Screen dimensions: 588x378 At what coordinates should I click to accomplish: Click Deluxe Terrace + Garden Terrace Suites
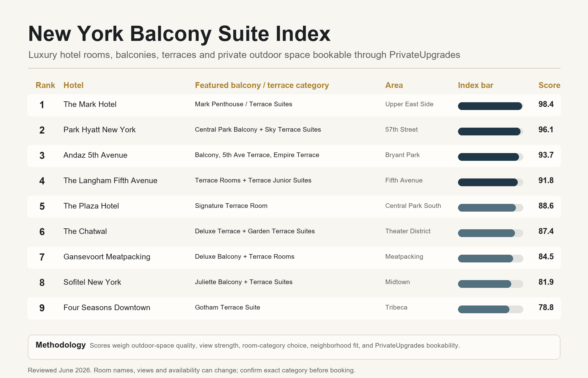click(255, 231)
